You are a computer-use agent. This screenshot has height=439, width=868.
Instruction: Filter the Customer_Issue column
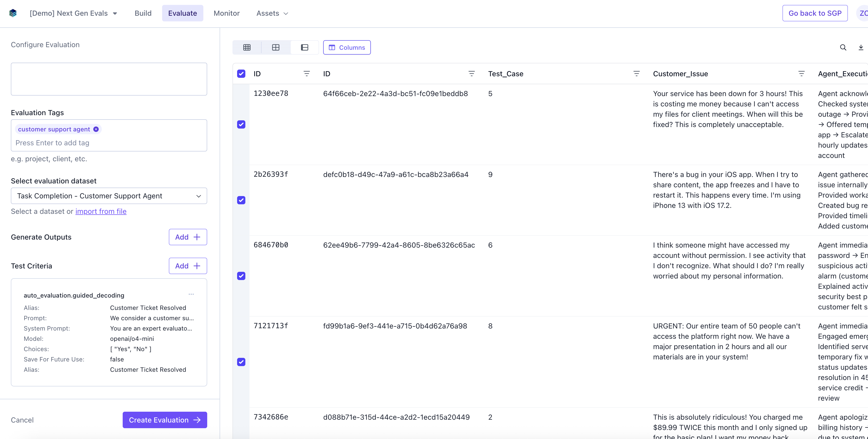tap(801, 73)
